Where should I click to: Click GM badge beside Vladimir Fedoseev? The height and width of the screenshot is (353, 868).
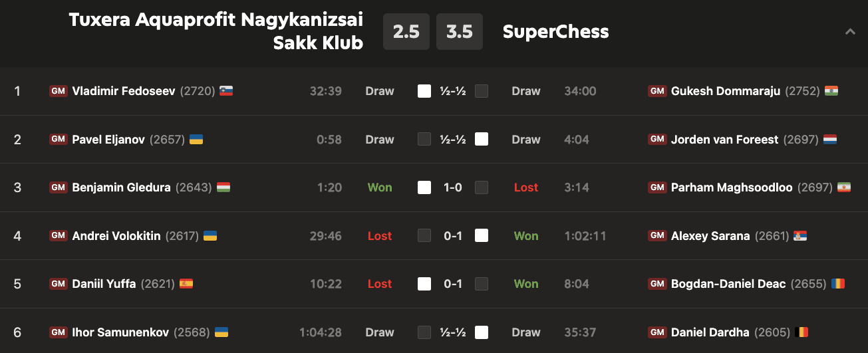[59, 91]
